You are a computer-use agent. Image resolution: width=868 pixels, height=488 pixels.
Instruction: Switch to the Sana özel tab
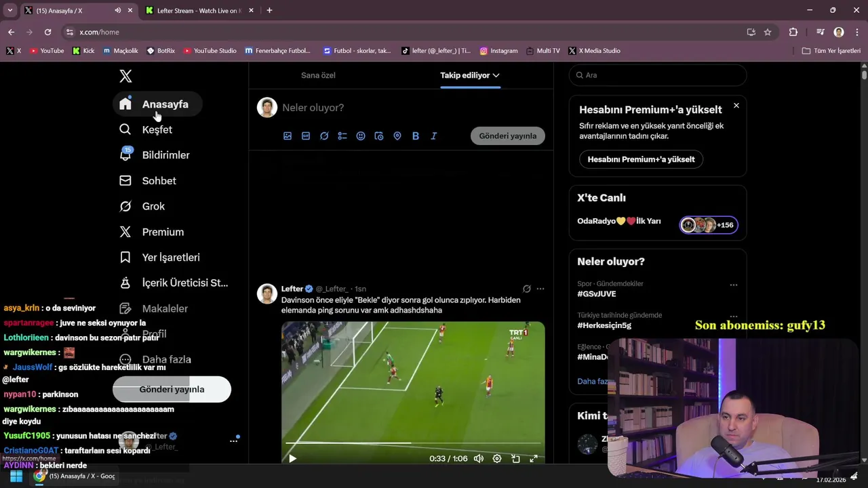[x=318, y=75]
